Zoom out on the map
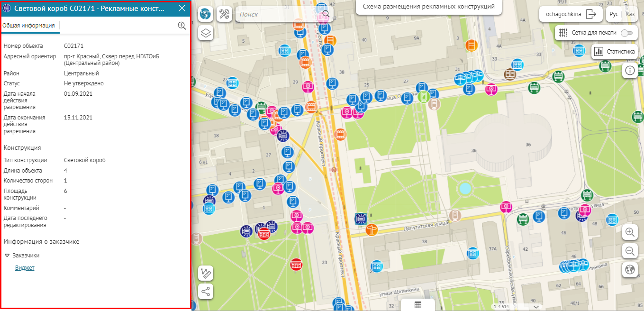 (x=630, y=251)
